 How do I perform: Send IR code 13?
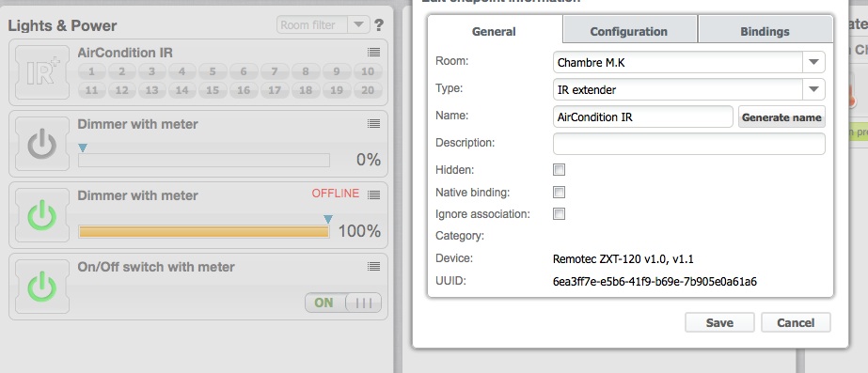click(x=151, y=90)
